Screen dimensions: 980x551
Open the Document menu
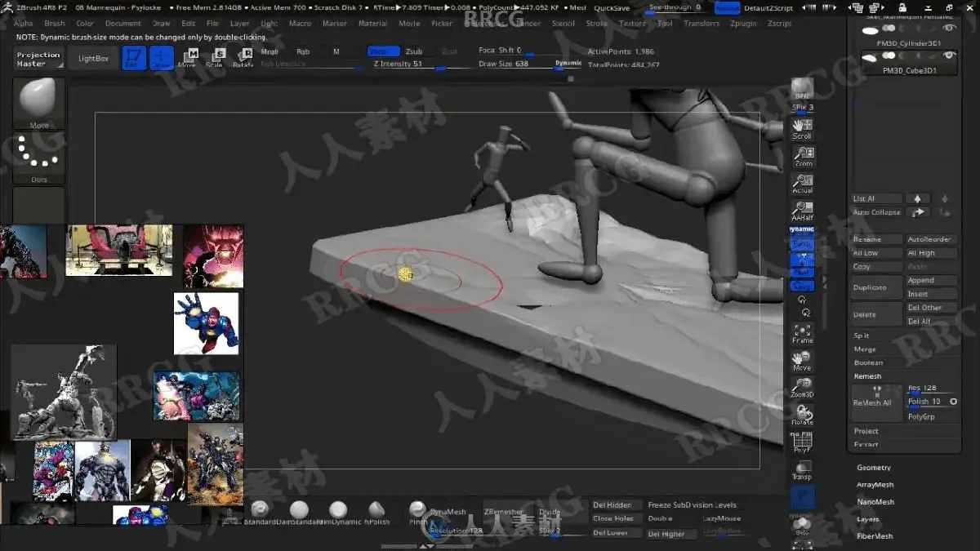click(123, 24)
